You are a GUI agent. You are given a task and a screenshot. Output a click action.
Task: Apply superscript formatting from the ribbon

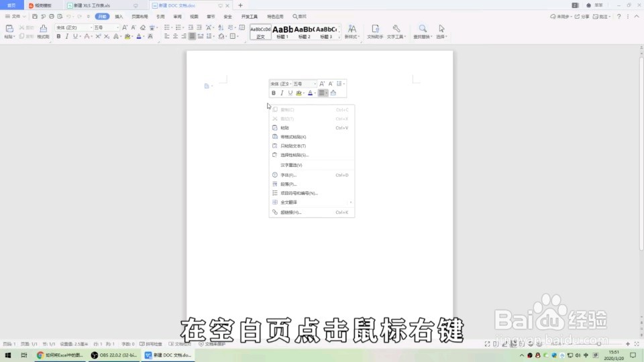coord(98,36)
